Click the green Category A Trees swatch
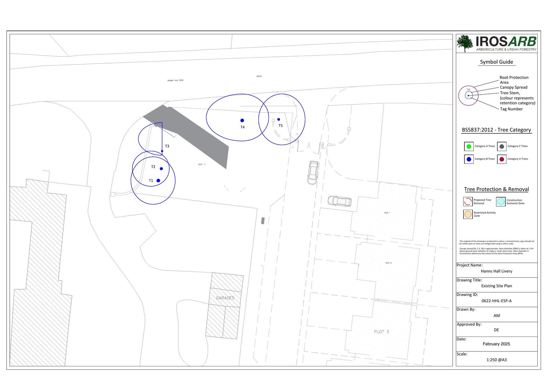 469,146
